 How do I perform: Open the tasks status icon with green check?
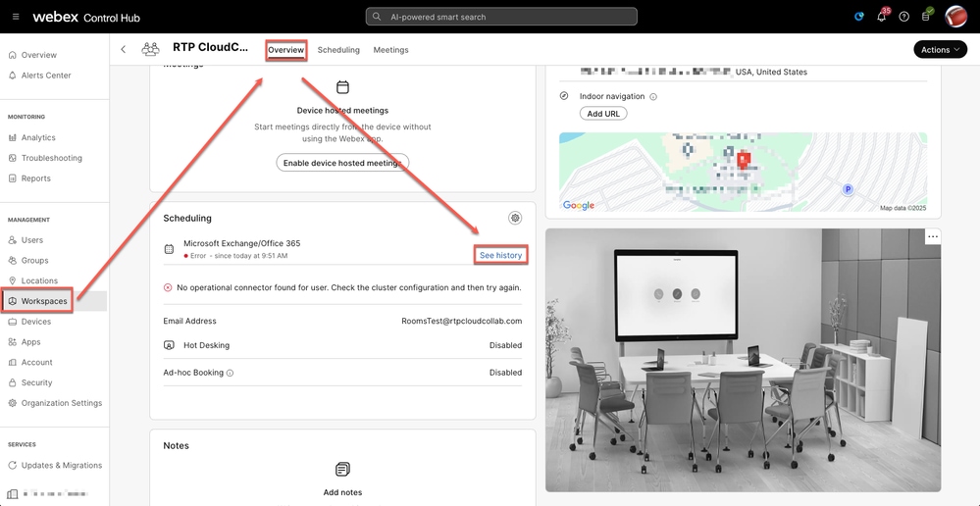[927, 16]
